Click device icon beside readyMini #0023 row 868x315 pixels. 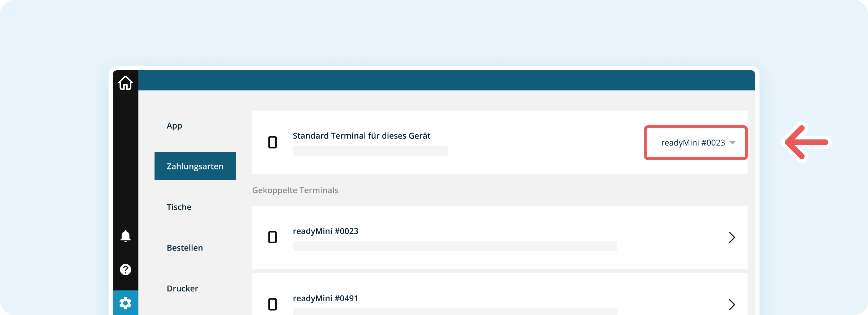tap(273, 237)
